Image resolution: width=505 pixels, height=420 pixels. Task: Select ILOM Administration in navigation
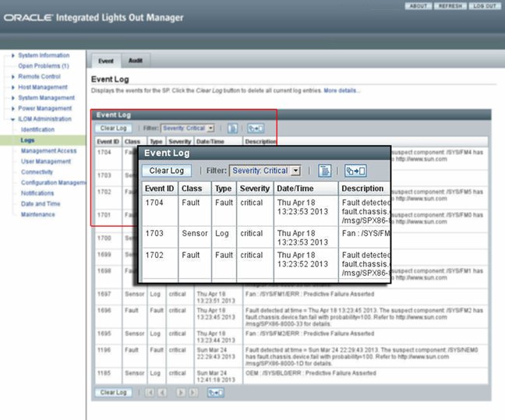tap(44, 119)
